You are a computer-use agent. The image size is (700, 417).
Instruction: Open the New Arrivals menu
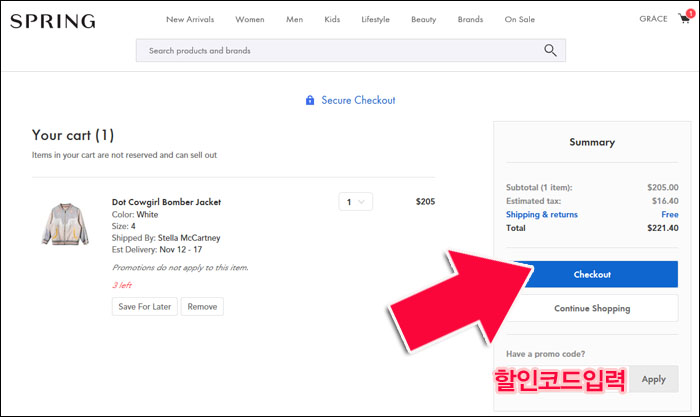(190, 19)
